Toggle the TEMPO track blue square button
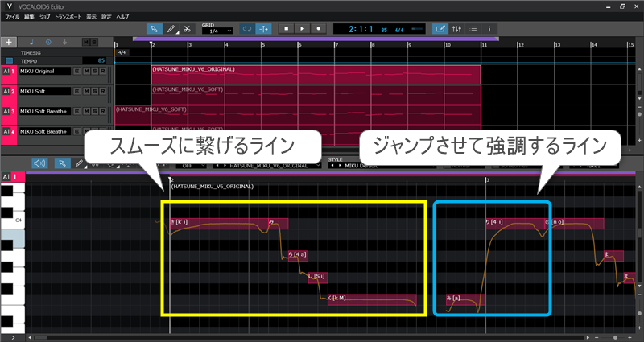 coord(9,61)
